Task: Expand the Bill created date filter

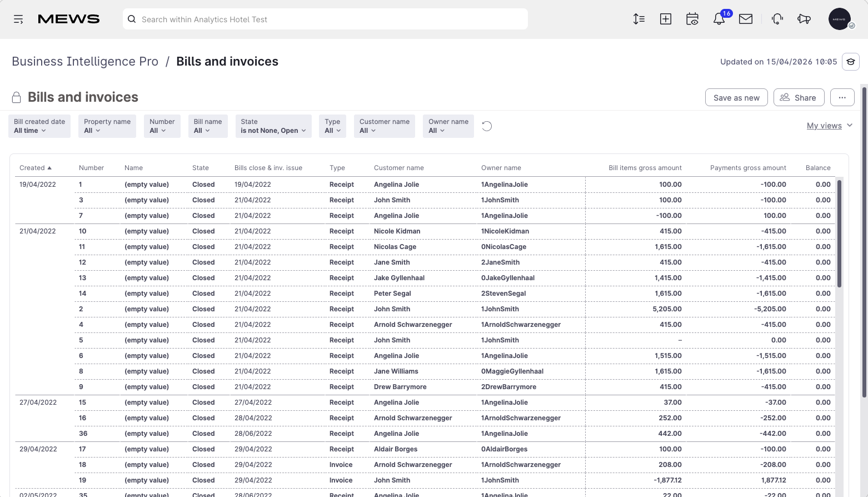Action: (39, 126)
